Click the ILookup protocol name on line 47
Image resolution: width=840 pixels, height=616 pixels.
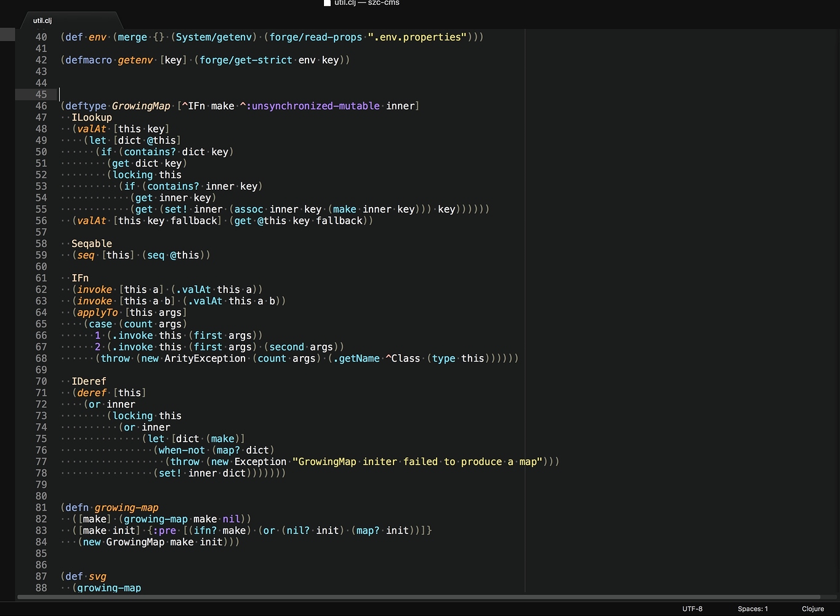point(91,117)
